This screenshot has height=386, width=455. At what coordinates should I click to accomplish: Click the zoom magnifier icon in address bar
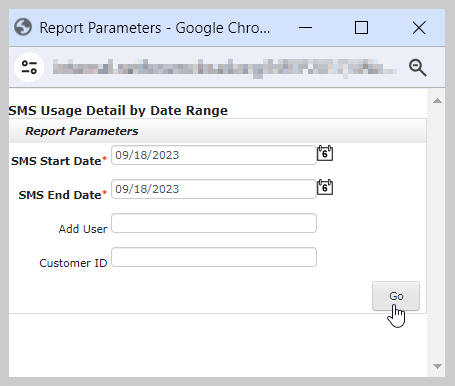[x=418, y=68]
